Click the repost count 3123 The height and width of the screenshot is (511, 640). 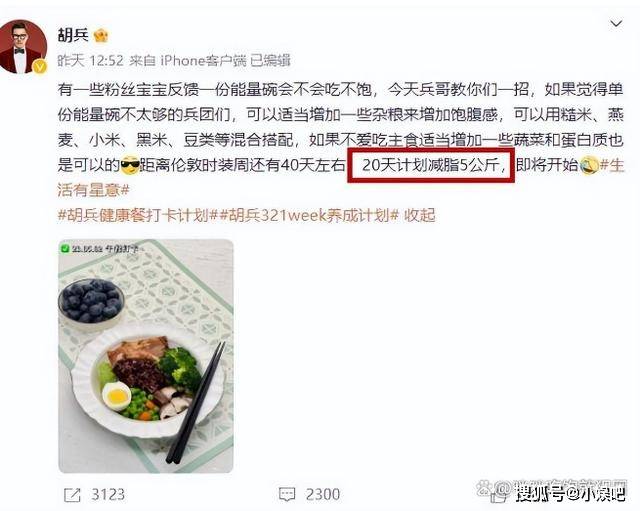tap(108, 495)
